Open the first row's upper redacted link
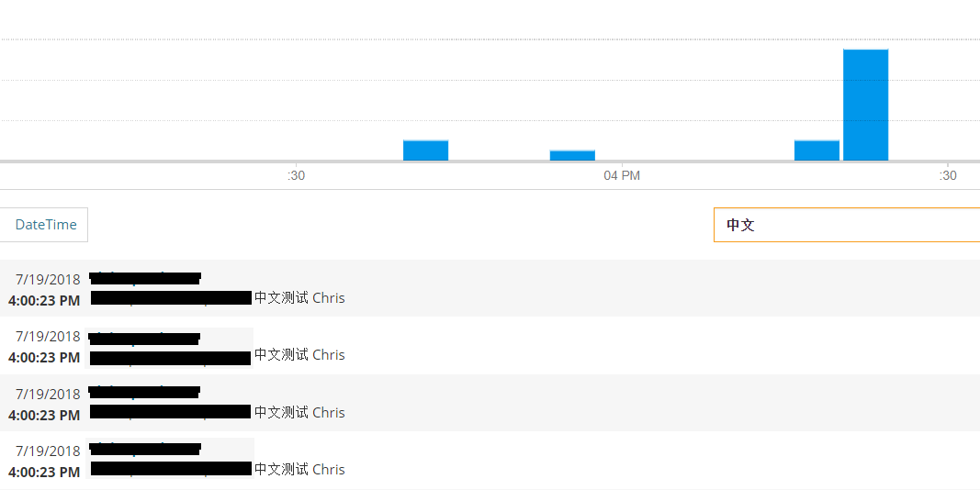Image resolution: width=980 pixels, height=490 pixels. click(145, 278)
